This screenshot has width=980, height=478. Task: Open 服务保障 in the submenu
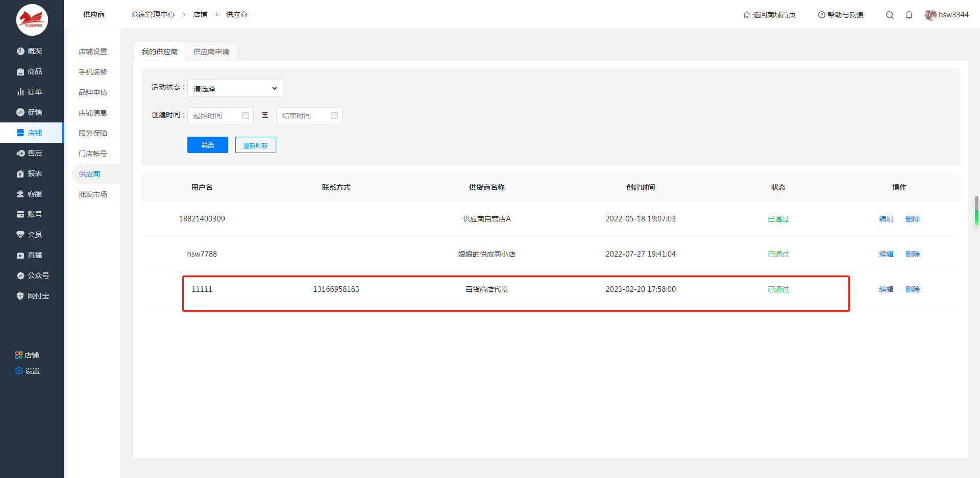click(93, 133)
